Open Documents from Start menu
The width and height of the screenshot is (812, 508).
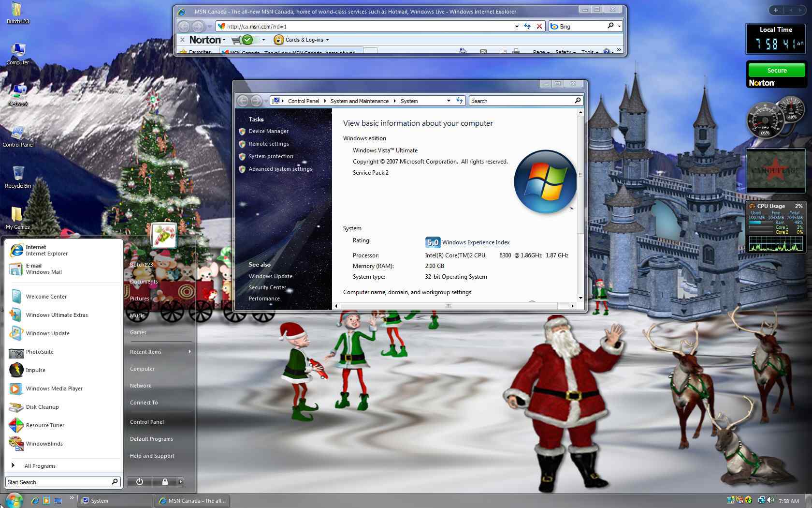144,282
